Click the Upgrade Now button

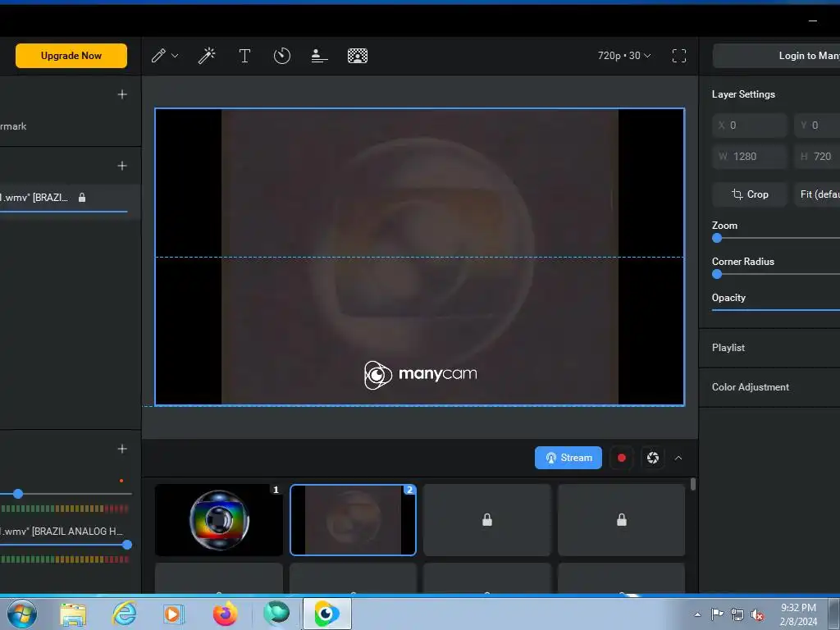click(x=71, y=56)
